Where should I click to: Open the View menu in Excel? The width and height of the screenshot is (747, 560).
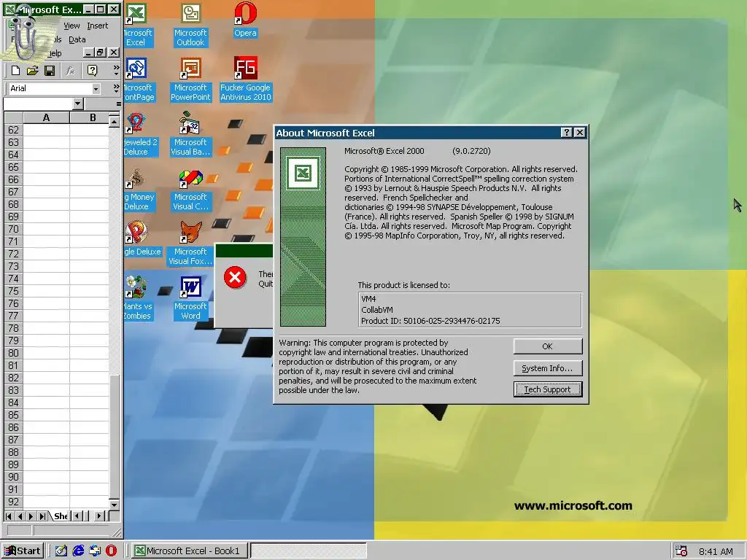pyautogui.click(x=71, y=26)
